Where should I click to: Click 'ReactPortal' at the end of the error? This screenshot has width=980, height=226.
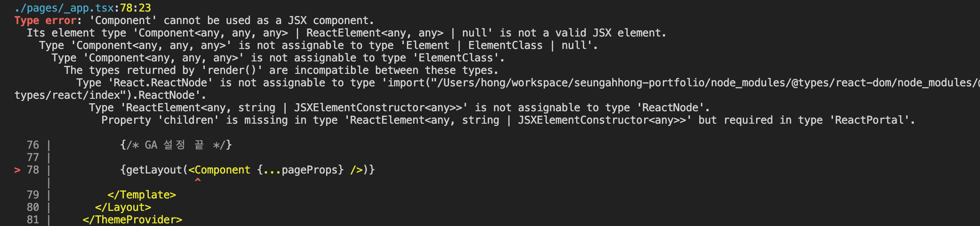tap(869, 120)
